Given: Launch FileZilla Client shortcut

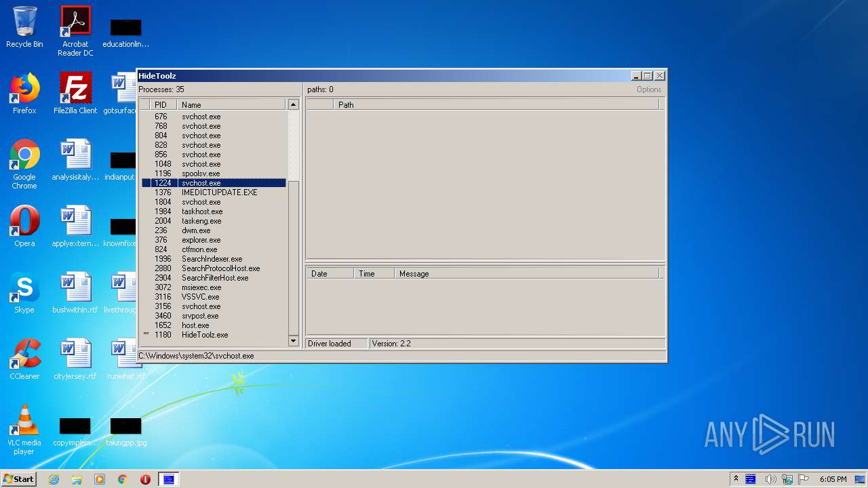Looking at the screenshot, I should [75, 93].
